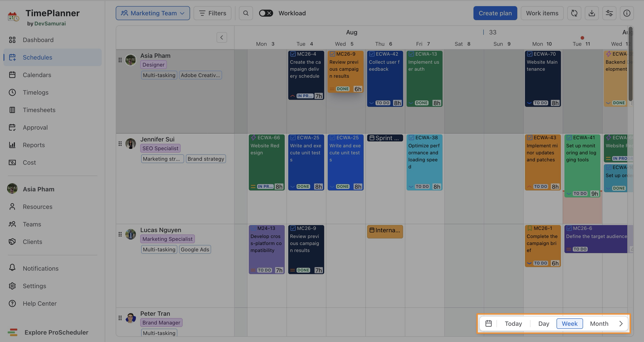Click Jennifer Sui's avatar photo
The width and height of the screenshot is (644, 342).
pos(130,144)
